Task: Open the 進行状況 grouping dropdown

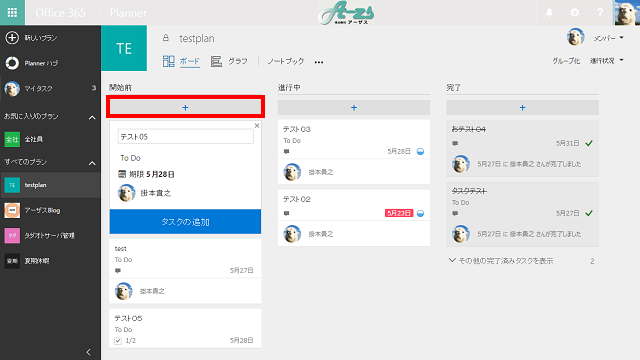Action: pyautogui.click(x=607, y=61)
